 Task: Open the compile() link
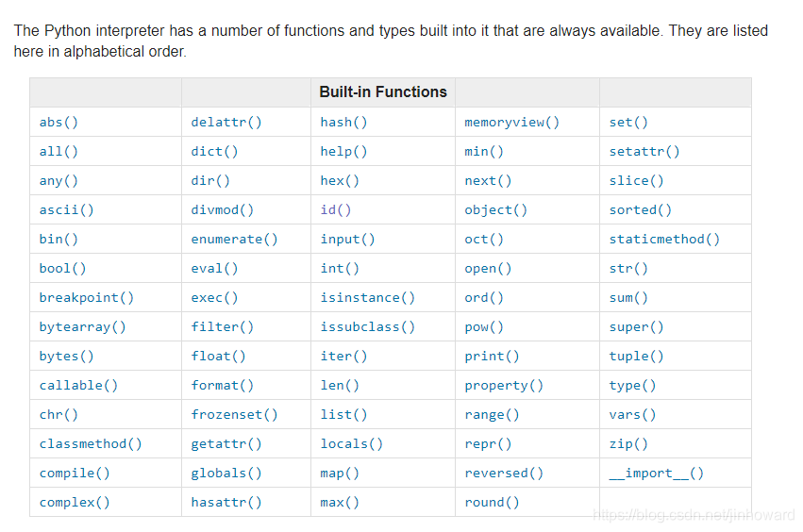(x=75, y=472)
